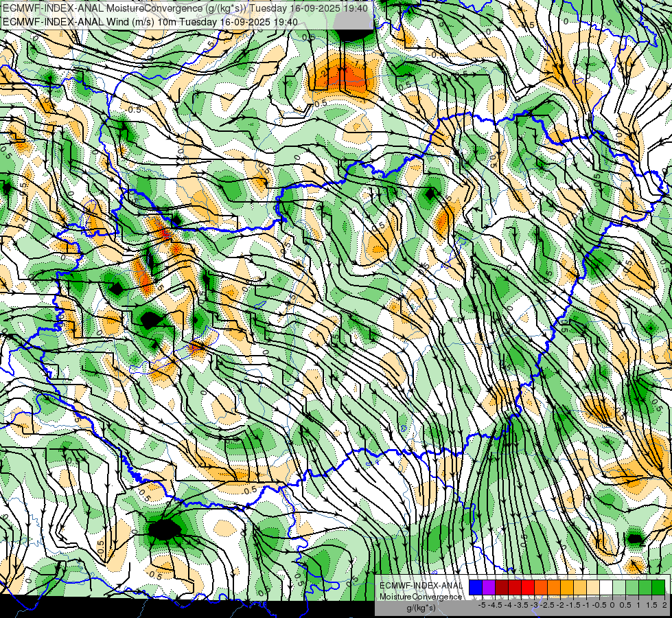Click the purple legend swatch
672x618 pixels.
[x=489, y=588]
